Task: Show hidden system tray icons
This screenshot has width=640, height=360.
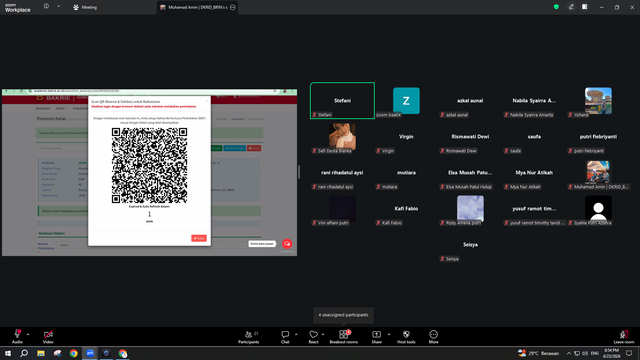Action: (569, 353)
